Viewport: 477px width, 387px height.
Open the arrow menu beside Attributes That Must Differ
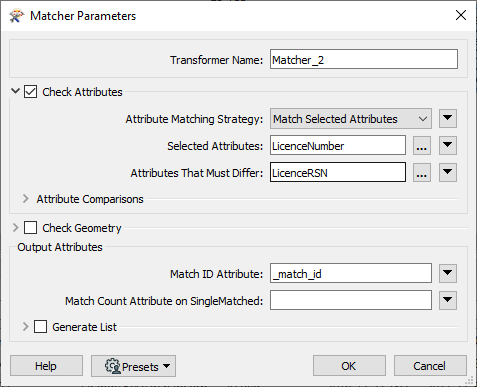click(448, 172)
